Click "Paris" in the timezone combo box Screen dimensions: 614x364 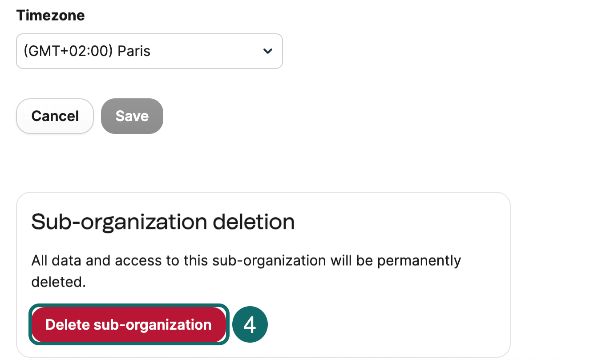(x=134, y=51)
